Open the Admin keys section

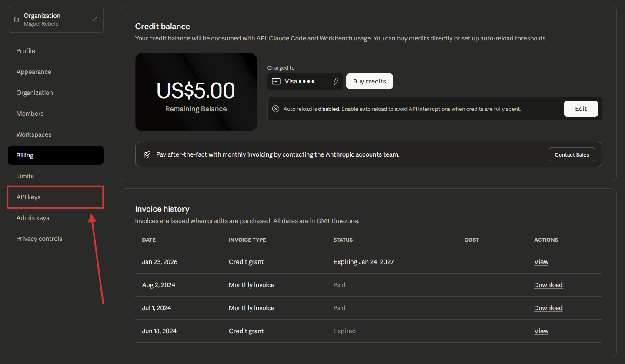tap(32, 217)
